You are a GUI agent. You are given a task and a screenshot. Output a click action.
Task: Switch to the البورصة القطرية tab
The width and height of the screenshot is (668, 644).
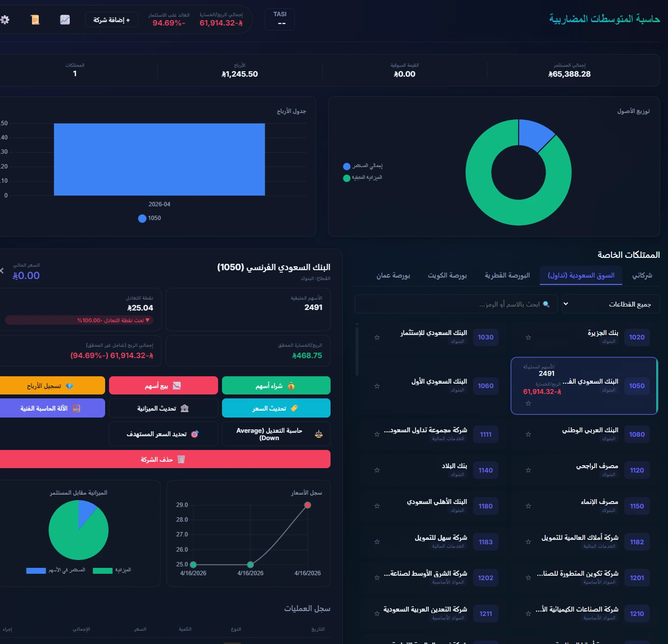click(x=507, y=276)
